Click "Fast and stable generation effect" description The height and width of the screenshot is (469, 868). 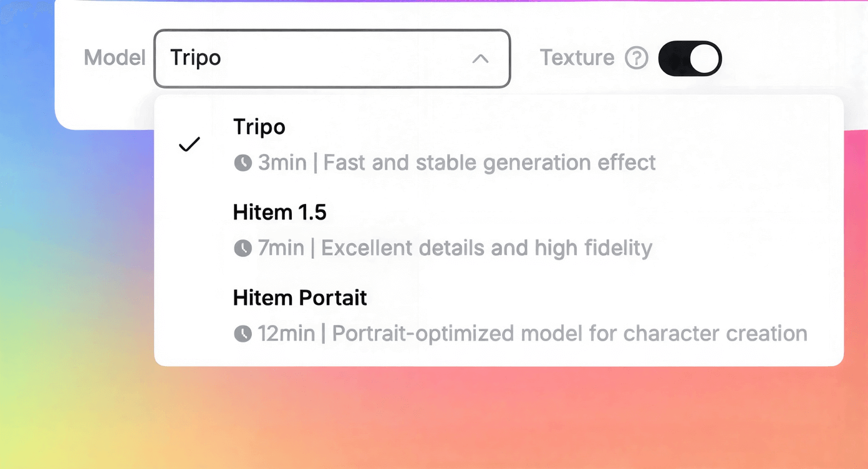(489, 163)
